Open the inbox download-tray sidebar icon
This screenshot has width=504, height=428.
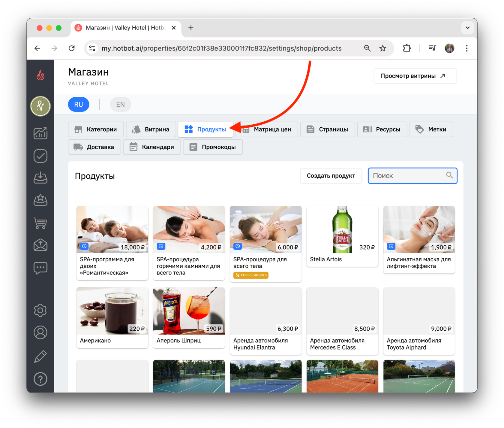point(40,178)
